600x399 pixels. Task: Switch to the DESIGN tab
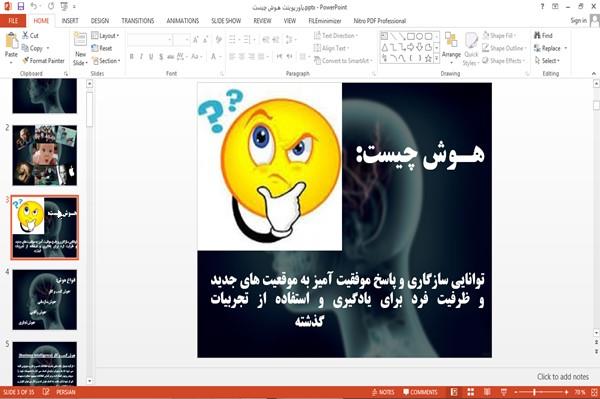pyautogui.click(x=100, y=21)
